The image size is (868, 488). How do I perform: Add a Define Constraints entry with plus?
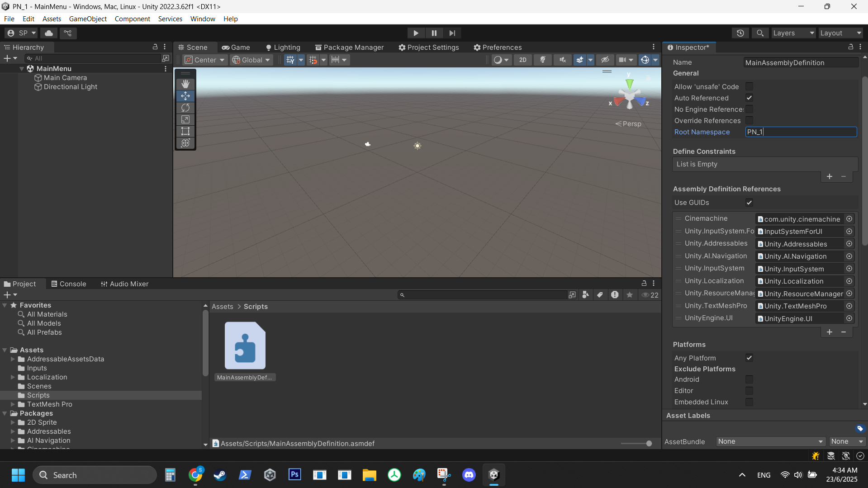tap(830, 176)
